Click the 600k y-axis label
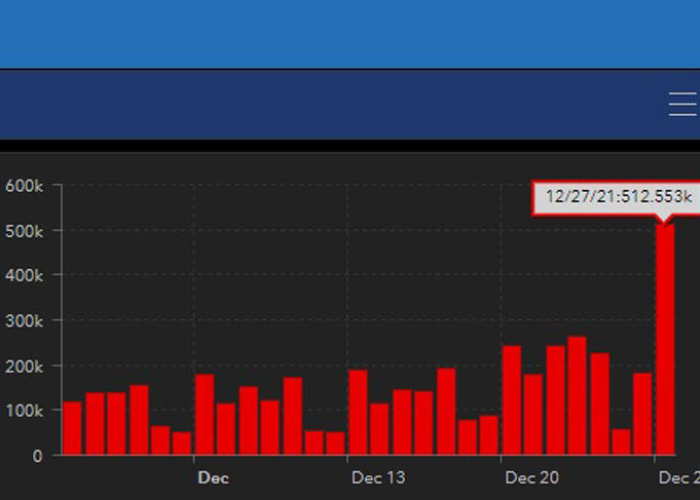700x500 pixels. coord(24,185)
